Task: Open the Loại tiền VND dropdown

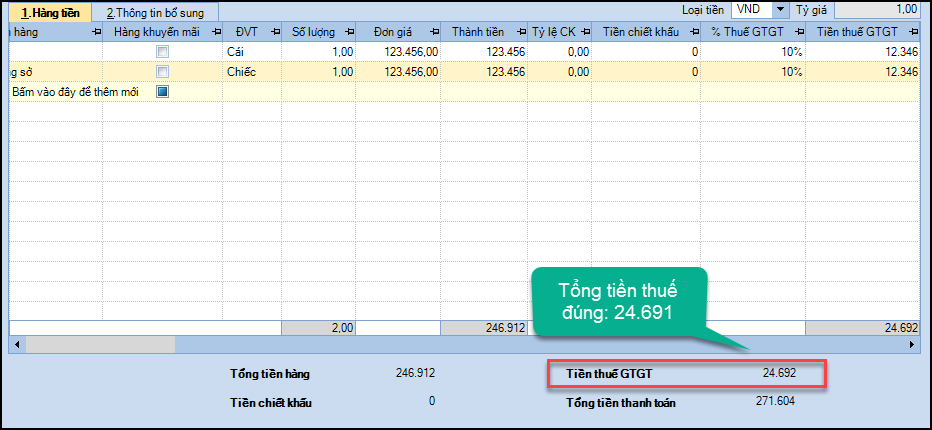Action: pyautogui.click(x=780, y=9)
